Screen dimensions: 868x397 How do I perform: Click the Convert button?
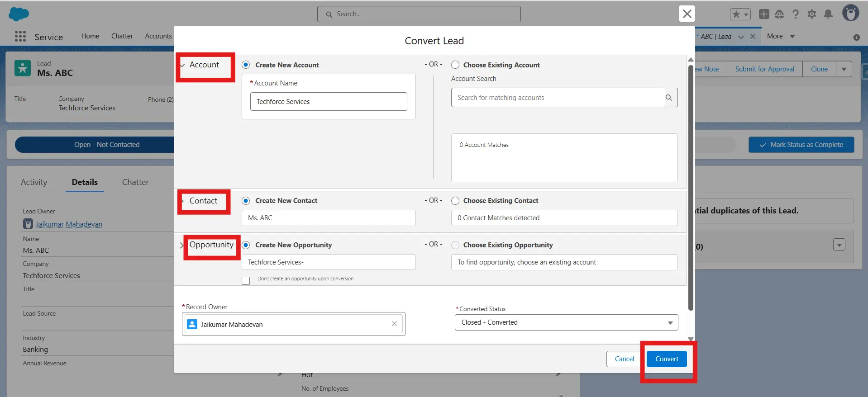pyautogui.click(x=667, y=359)
